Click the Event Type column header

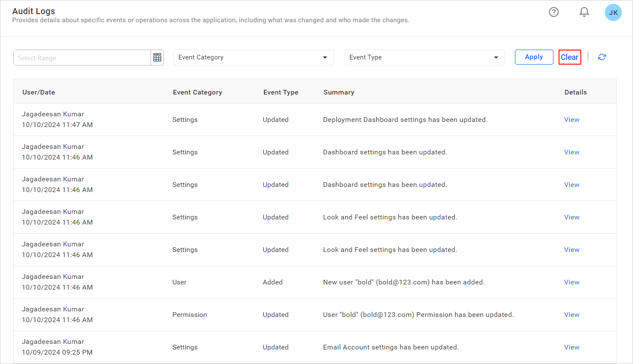coord(281,92)
